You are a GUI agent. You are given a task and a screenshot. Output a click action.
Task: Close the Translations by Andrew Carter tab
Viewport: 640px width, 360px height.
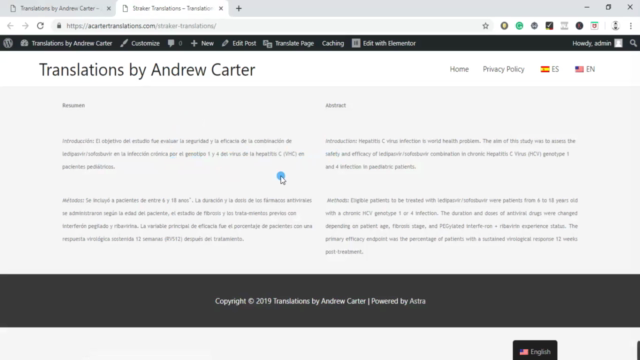tap(109, 8)
